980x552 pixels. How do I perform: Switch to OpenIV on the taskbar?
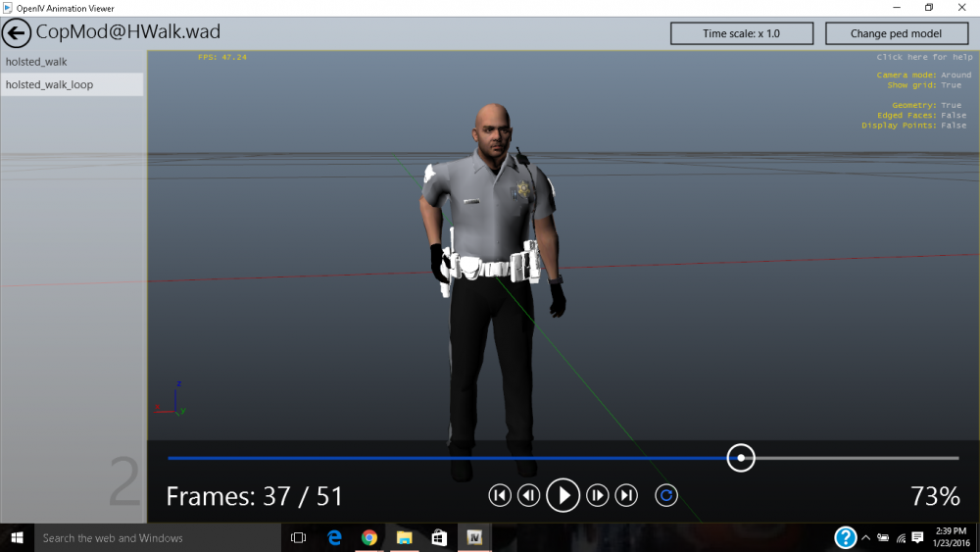pyautogui.click(x=474, y=537)
